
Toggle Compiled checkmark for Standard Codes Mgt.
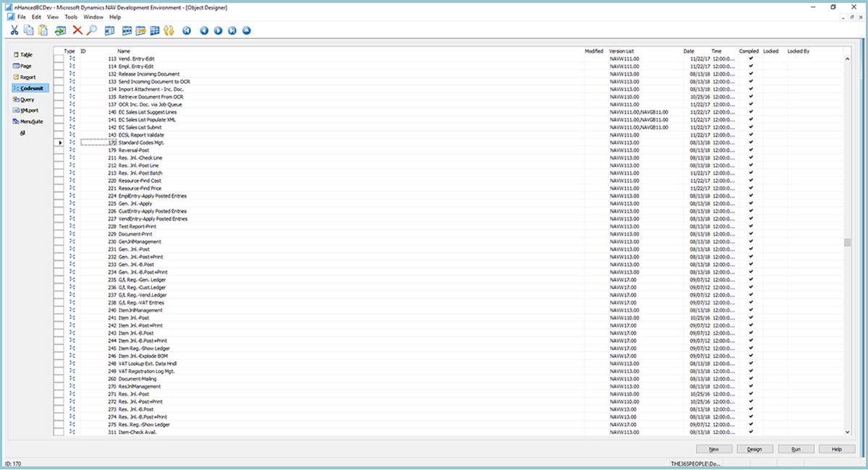tap(751, 142)
